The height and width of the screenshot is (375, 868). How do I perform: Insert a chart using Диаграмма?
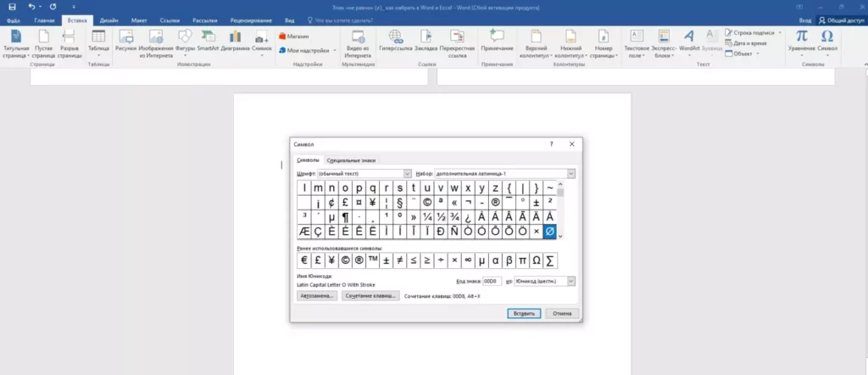[235, 42]
